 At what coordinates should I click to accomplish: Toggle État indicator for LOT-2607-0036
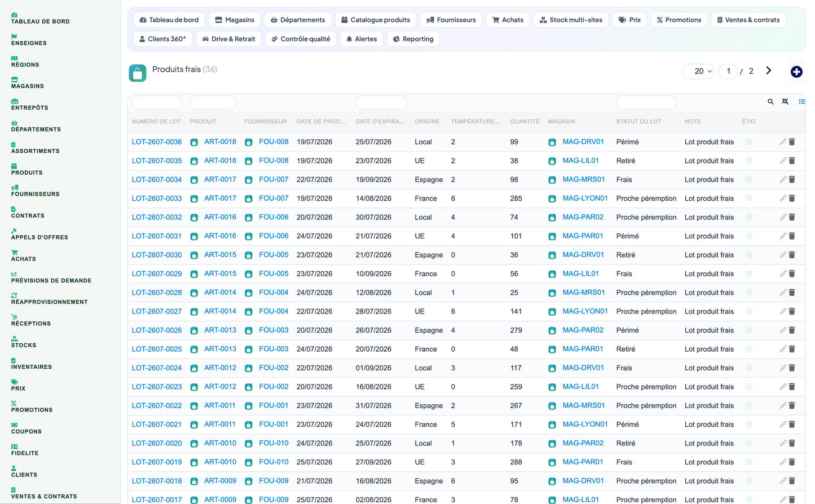click(749, 142)
